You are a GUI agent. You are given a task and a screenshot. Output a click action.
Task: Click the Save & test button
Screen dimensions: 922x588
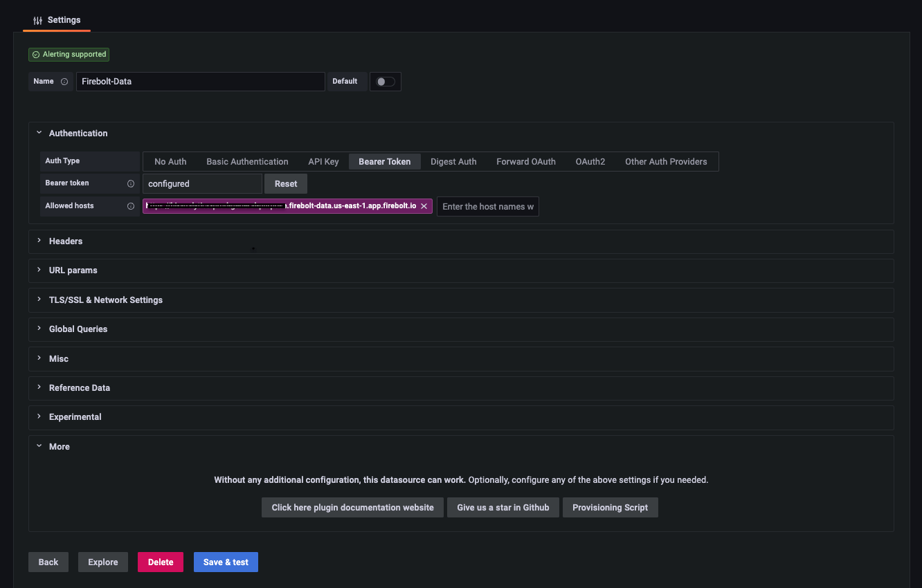tap(226, 562)
